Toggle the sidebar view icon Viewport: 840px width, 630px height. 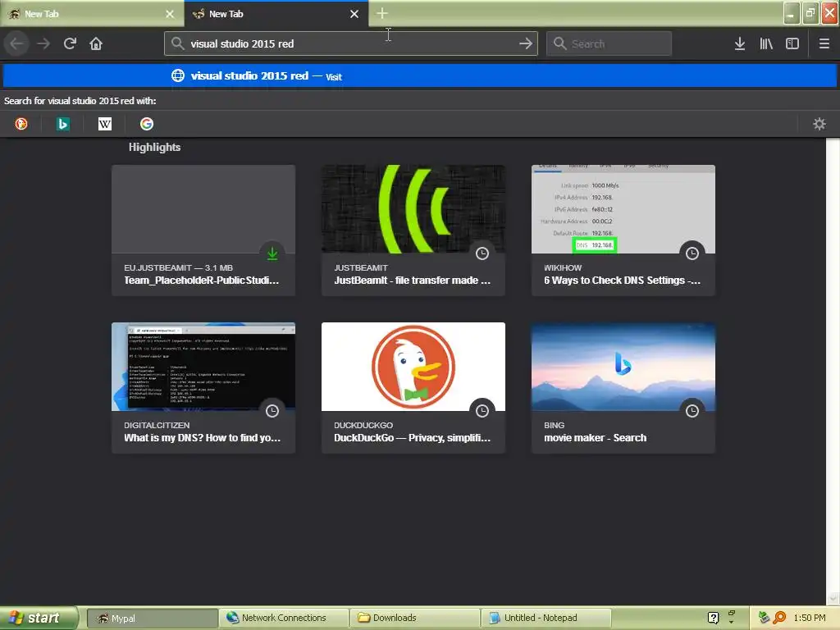[x=792, y=43]
